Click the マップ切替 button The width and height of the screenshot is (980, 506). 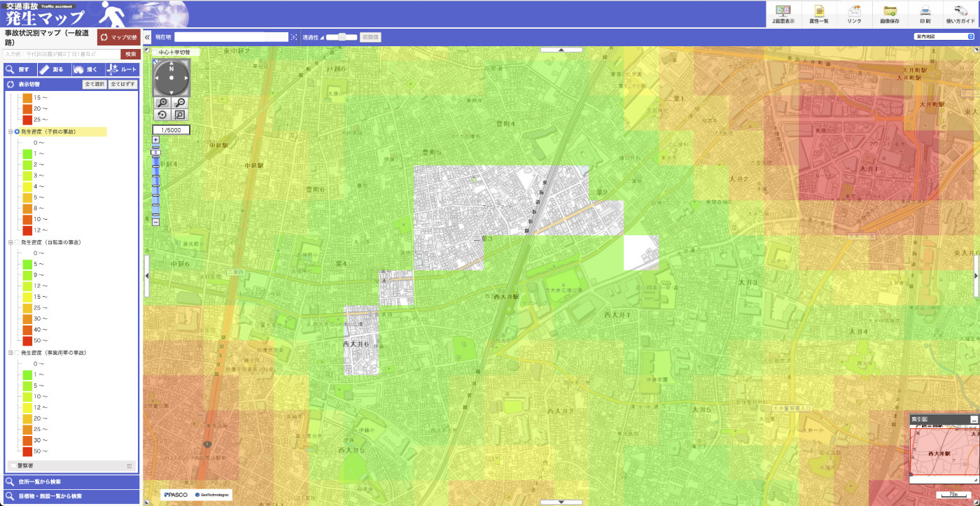pyautogui.click(x=118, y=37)
